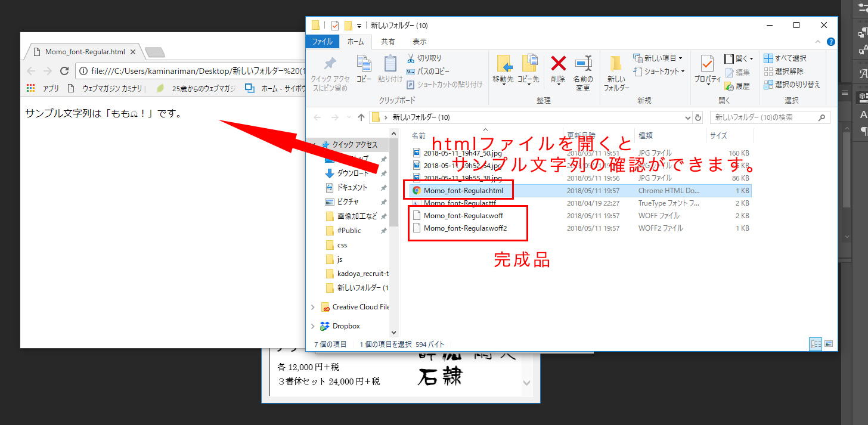Screen dimensions: 868x425
Task: Click the red 削除 (delete) icon
Action: (x=558, y=64)
